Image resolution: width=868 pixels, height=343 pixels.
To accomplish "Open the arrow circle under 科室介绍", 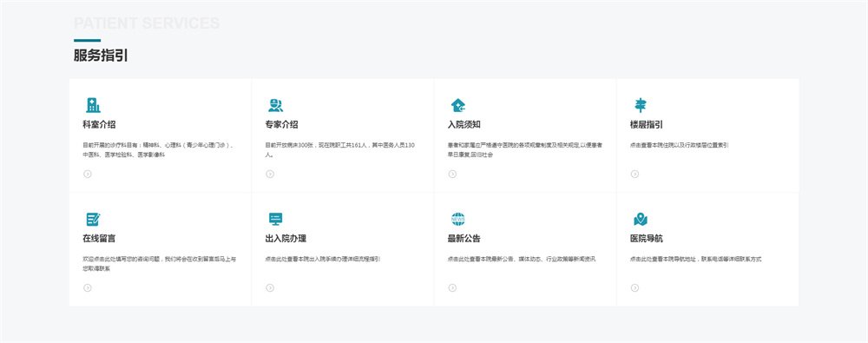I will pyautogui.click(x=88, y=174).
